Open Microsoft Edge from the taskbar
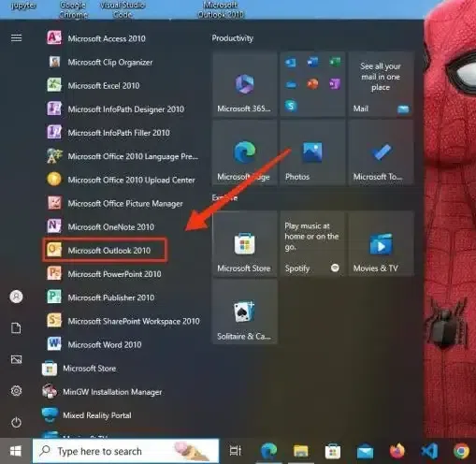 (268, 451)
